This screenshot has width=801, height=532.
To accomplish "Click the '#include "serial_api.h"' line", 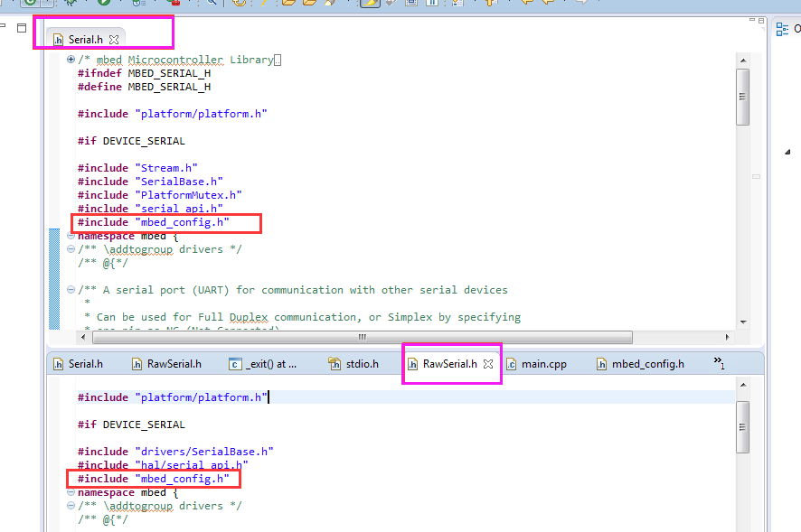I will pos(150,209).
